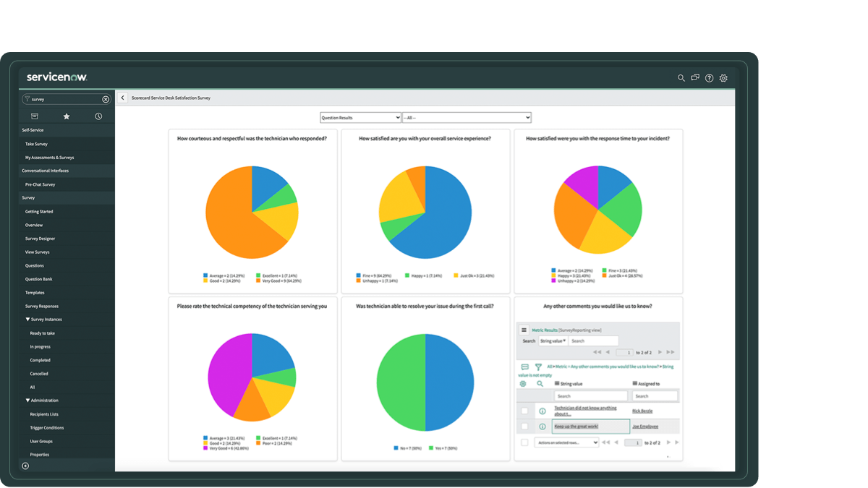Select the Favorites star tab in sidebar
The height and width of the screenshot is (488, 868).
[66, 115]
